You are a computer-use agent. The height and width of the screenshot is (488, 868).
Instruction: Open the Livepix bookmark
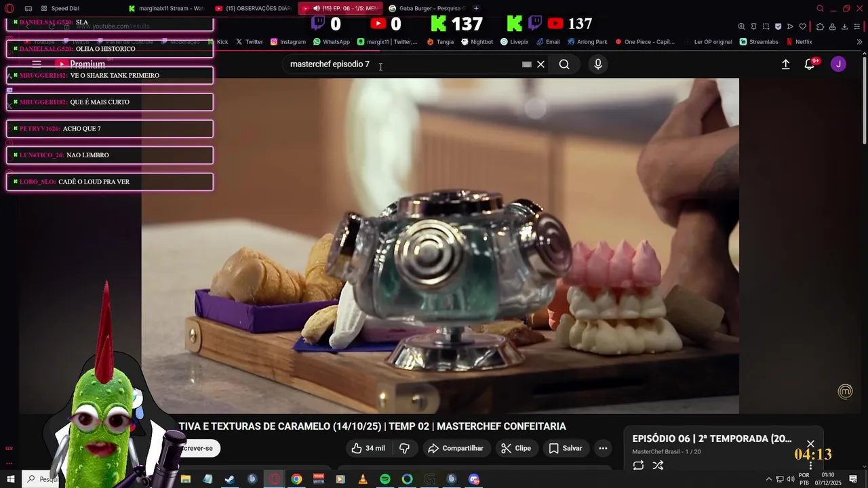tap(514, 42)
